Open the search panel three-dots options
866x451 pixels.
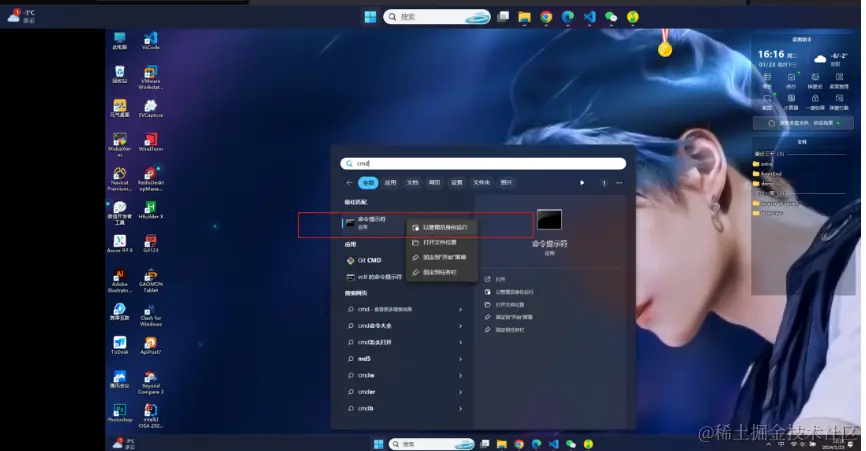[619, 183]
